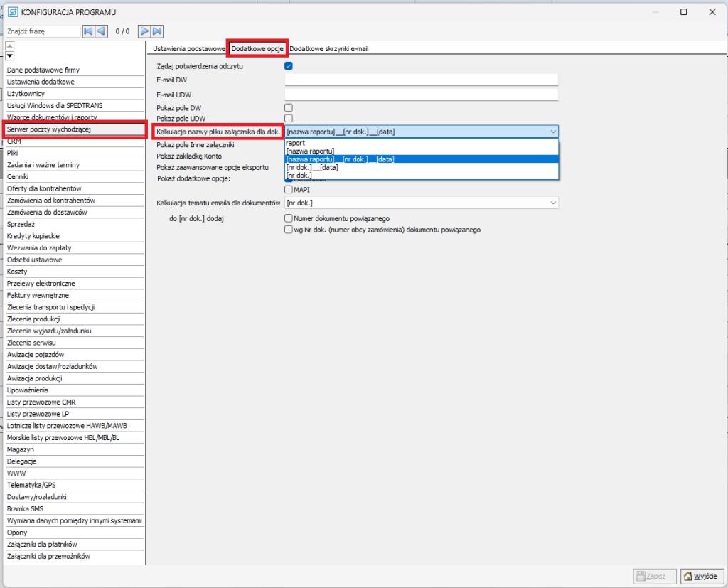Tick the MAPI checkbox

[289, 190]
